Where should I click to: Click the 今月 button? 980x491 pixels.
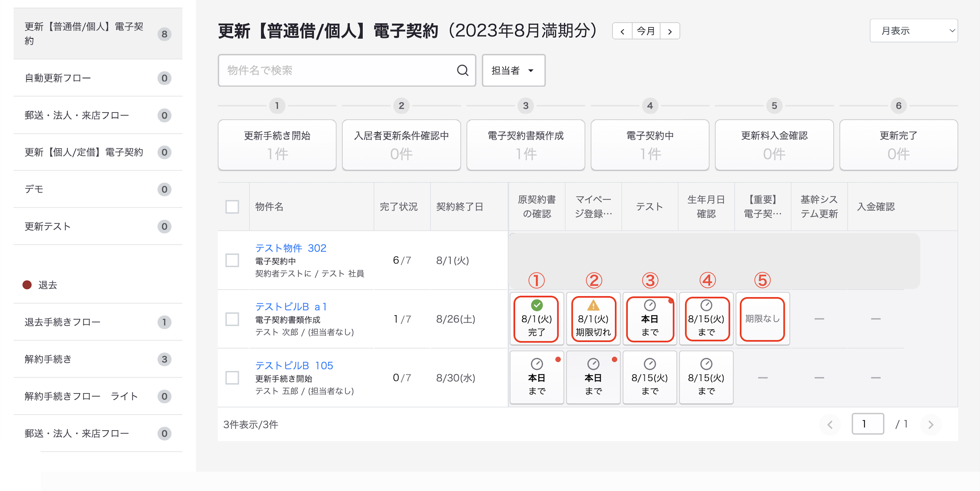coord(646,31)
